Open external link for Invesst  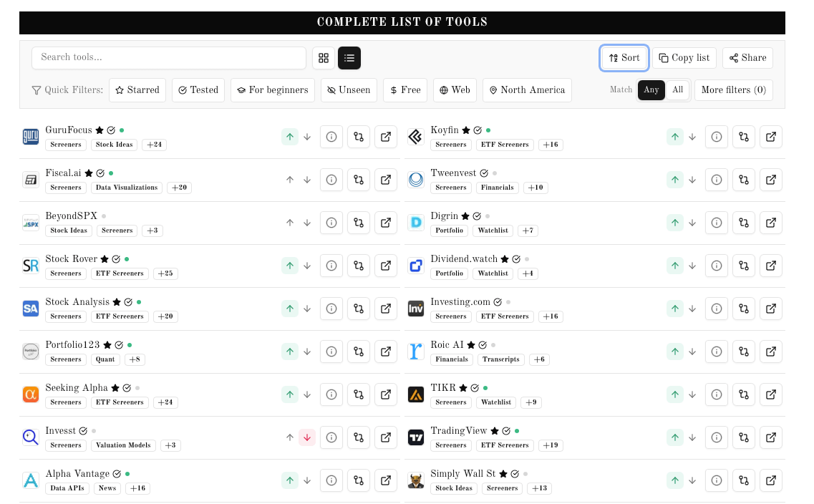pos(386,437)
